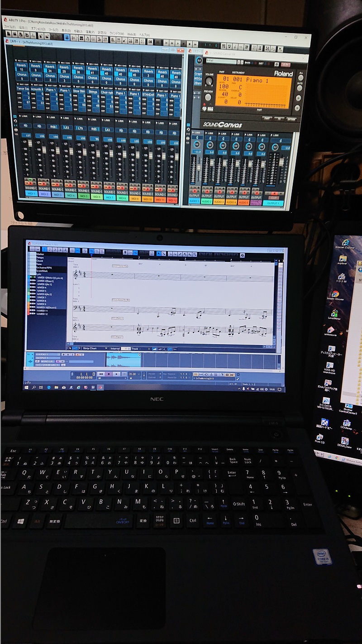The width and height of the screenshot is (362, 644).
Task: Click rewind on the laptop transport bar
Action: tap(102, 374)
